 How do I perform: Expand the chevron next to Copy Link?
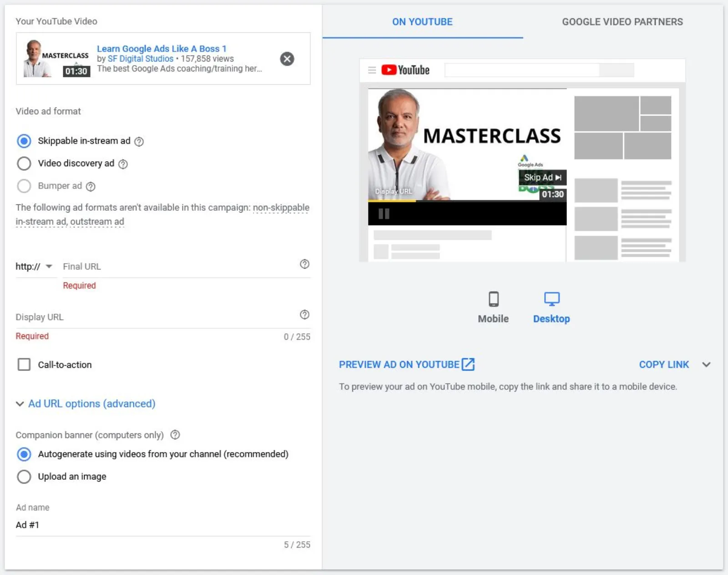click(x=706, y=365)
